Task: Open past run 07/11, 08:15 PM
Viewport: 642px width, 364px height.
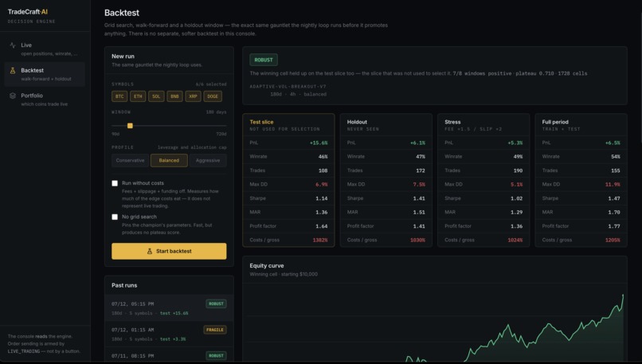Action: coord(169,355)
